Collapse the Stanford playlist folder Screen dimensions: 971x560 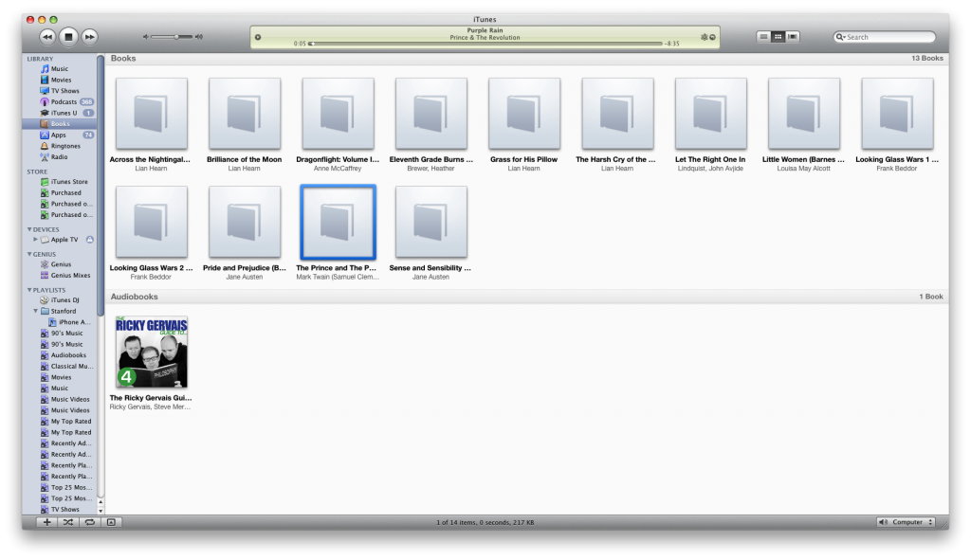pyautogui.click(x=36, y=311)
